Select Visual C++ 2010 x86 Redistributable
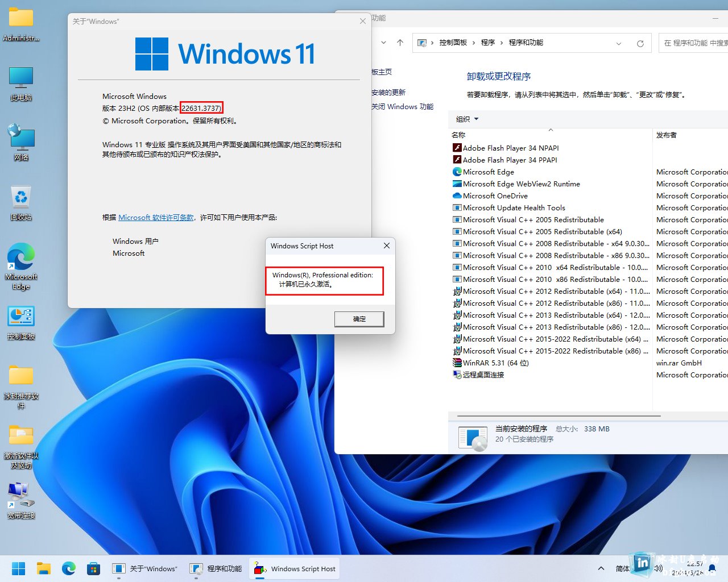 tap(550, 279)
